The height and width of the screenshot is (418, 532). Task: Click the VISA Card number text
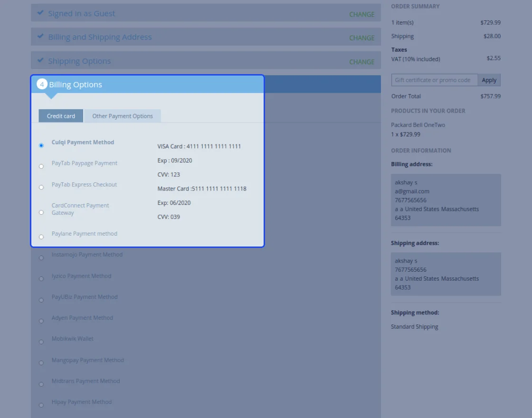pos(199,146)
